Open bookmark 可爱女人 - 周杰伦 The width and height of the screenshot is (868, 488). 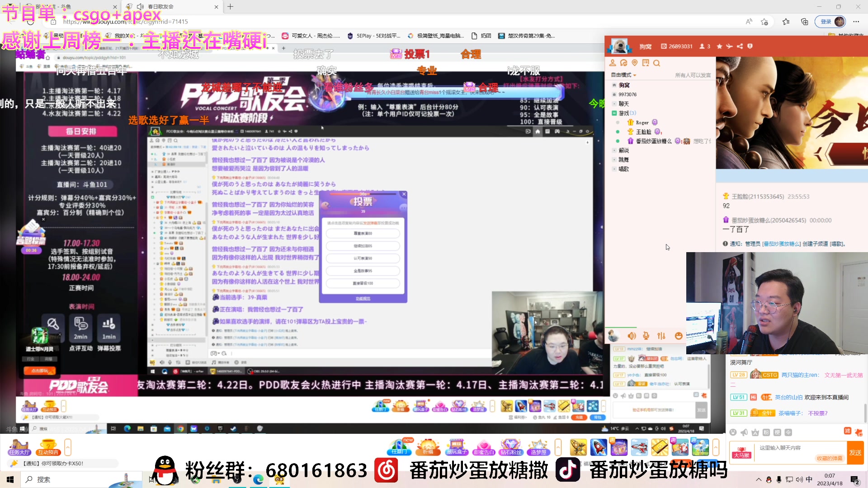(x=311, y=36)
